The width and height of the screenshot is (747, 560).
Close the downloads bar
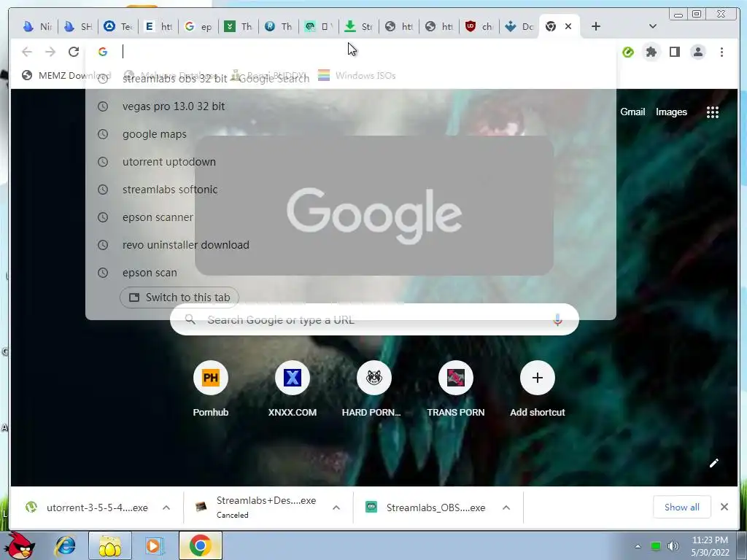(724, 507)
